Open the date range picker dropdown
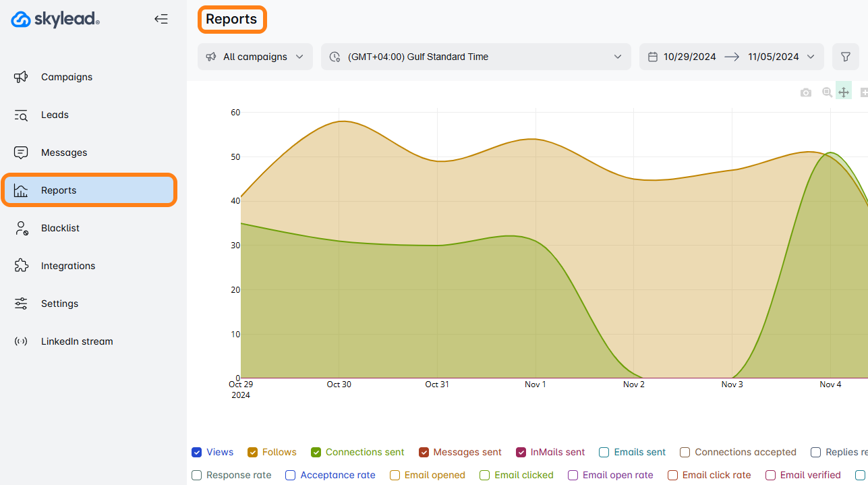 click(731, 57)
